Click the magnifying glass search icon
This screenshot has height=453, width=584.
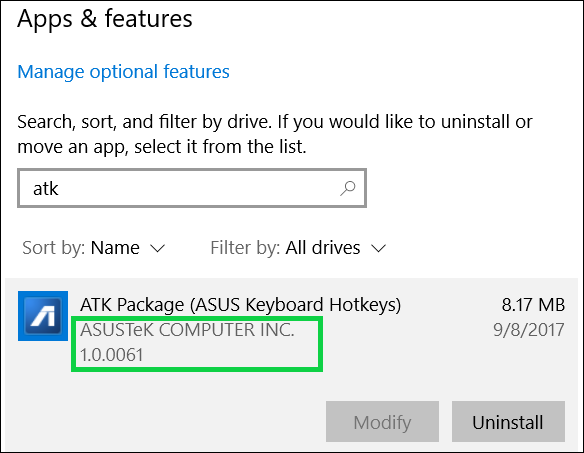pyautogui.click(x=348, y=188)
